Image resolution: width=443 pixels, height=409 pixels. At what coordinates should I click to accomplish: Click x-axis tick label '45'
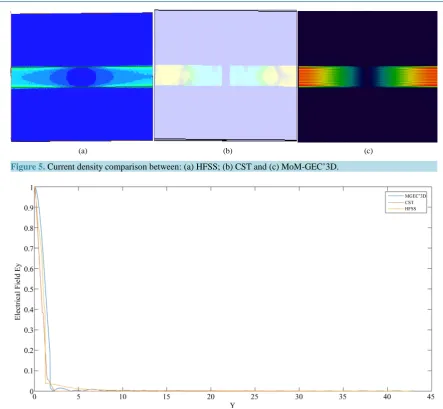(x=431, y=397)
